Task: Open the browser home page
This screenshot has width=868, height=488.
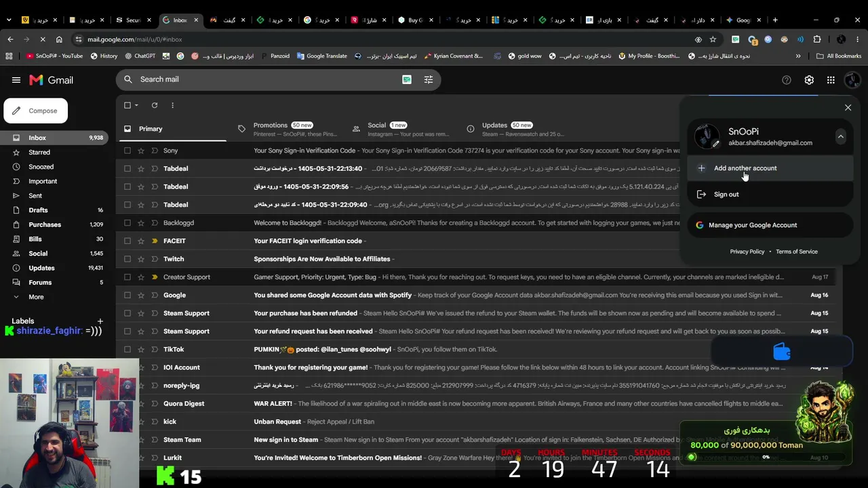Action: click(59, 39)
